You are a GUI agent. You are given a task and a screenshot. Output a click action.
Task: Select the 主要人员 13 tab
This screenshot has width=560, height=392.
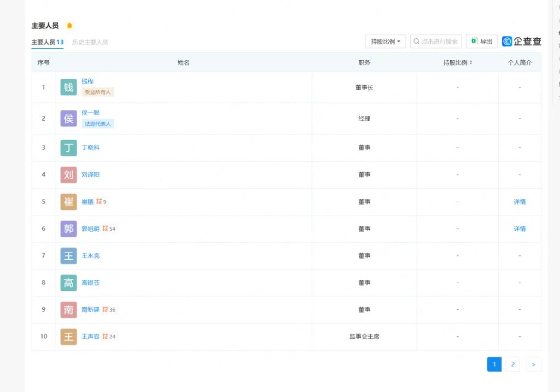pyautogui.click(x=47, y=42)
